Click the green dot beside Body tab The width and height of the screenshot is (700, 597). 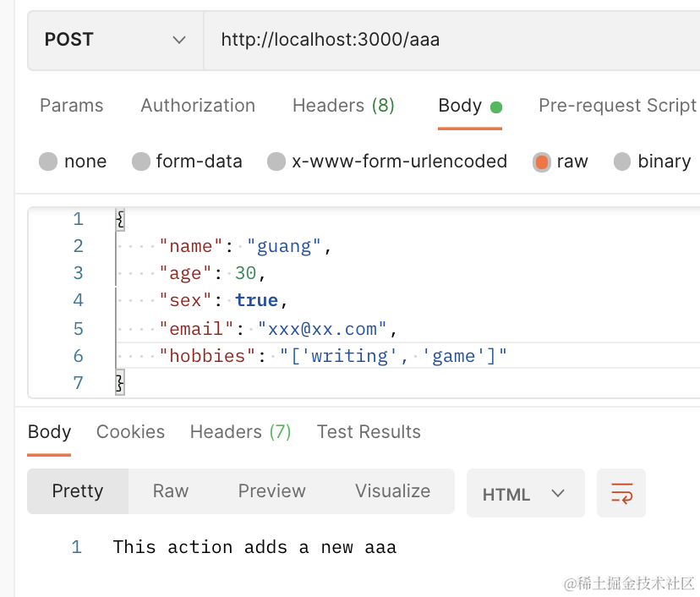[x=496, y=107]
